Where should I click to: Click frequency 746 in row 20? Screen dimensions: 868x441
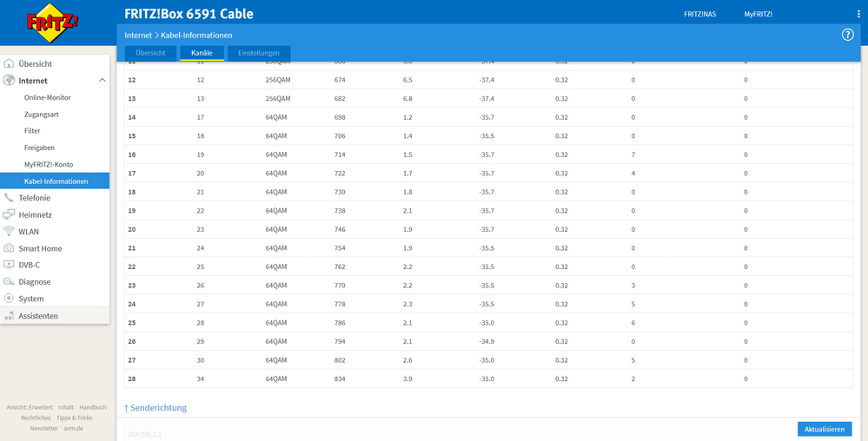point(340,229)
